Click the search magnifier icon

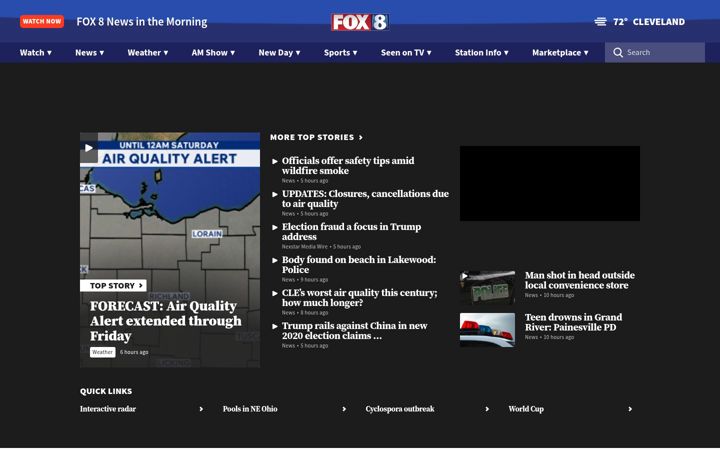618,52
